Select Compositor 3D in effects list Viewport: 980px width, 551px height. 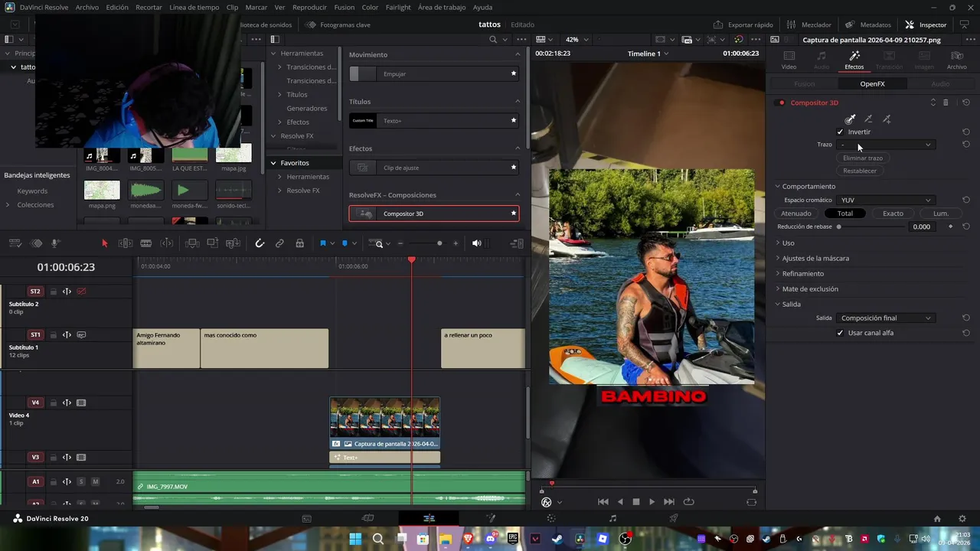tap(434, 214)
